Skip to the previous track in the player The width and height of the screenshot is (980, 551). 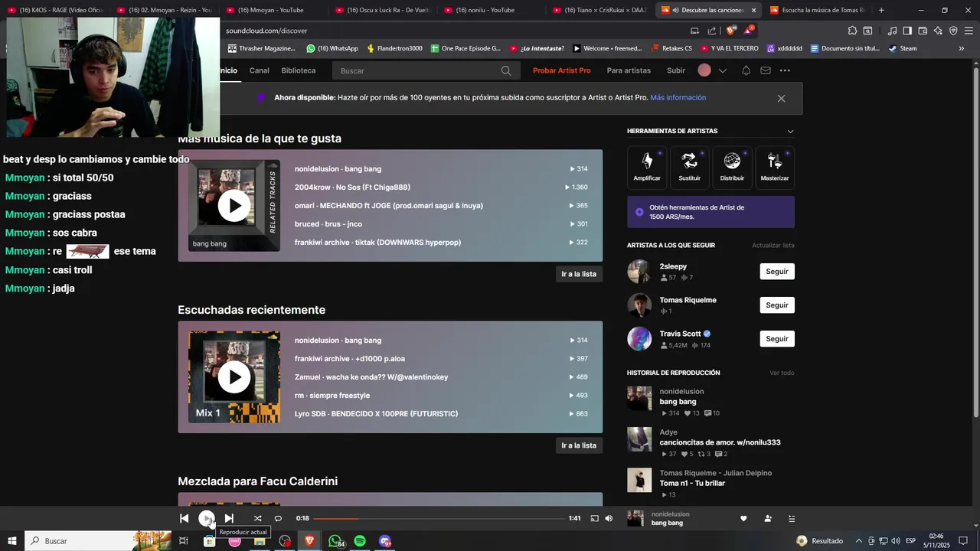pyautogui.click(x=184, y=518)
